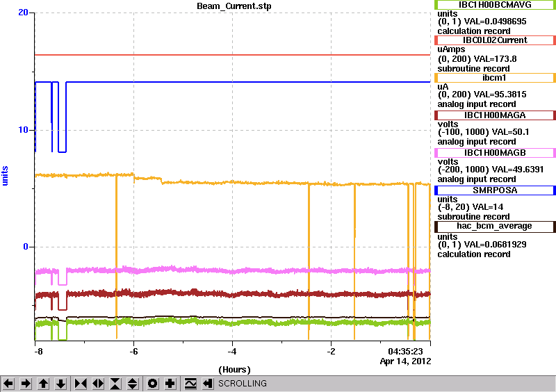This screenshot has height=392, width=556.
Task: Click the 'calculation record' text under IBC1H00BCMAVG
Action: point(474,31)
